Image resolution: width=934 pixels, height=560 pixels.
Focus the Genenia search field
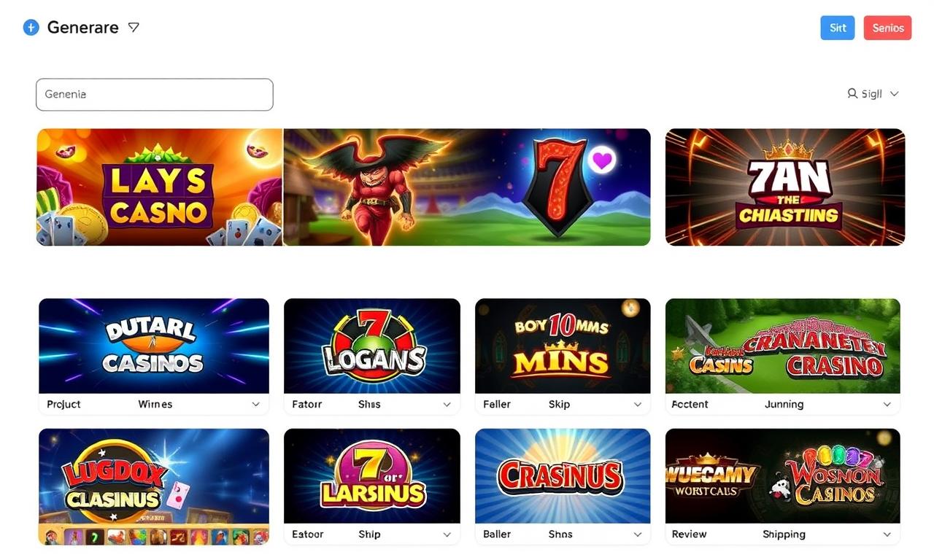pyautogui.click(x=155, y=95)
